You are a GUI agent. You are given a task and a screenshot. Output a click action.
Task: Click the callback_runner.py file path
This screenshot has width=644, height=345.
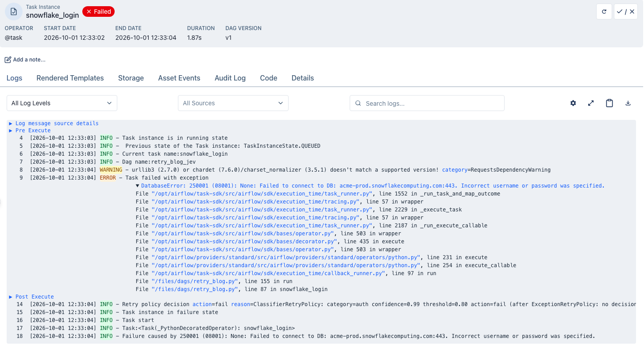tap(269, 273)
